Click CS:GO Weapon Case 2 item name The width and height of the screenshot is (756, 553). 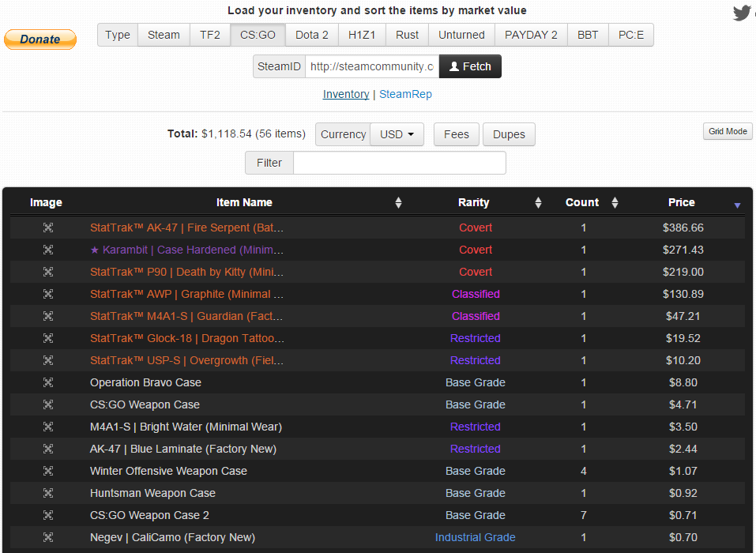[149, 516]
